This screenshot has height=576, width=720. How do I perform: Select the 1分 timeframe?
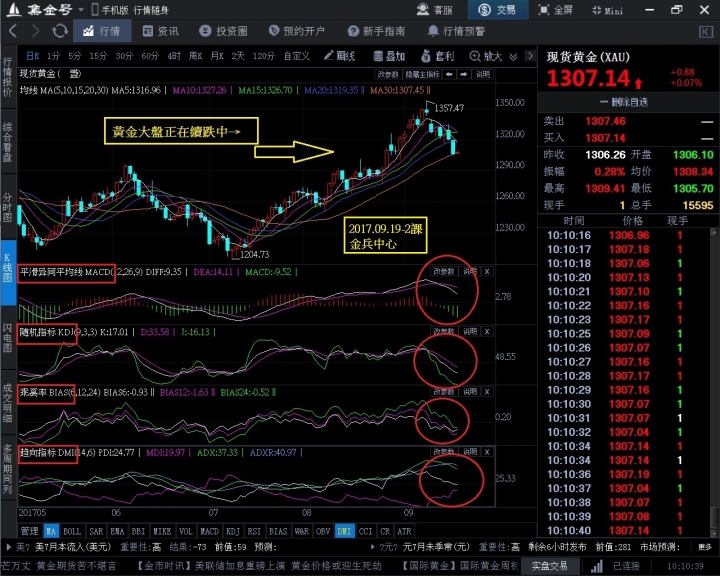(53, 56)
